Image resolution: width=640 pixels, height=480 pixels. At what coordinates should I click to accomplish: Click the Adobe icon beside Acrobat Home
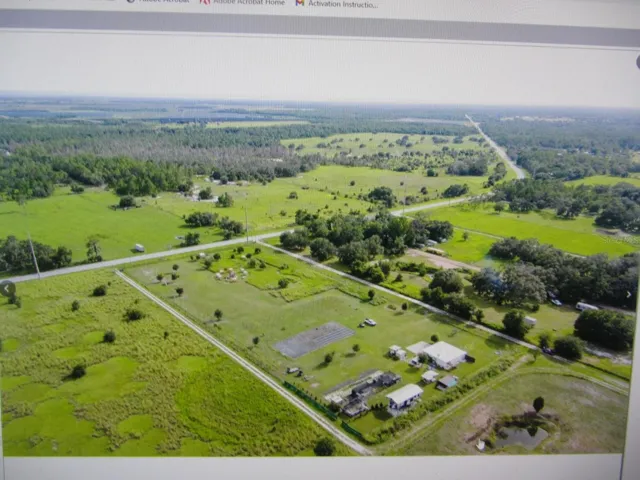point(205,3)
